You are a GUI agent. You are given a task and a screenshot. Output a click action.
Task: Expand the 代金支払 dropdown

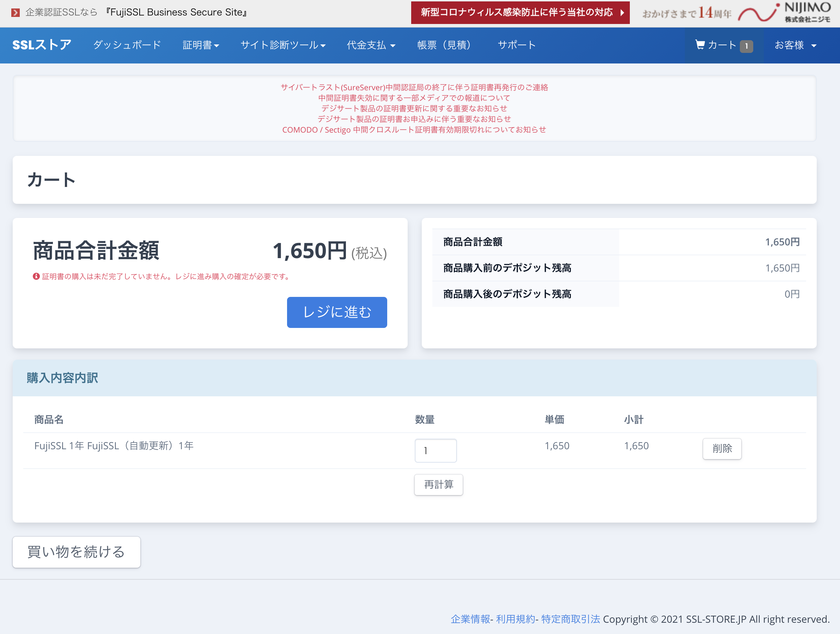tap(371, 45)
